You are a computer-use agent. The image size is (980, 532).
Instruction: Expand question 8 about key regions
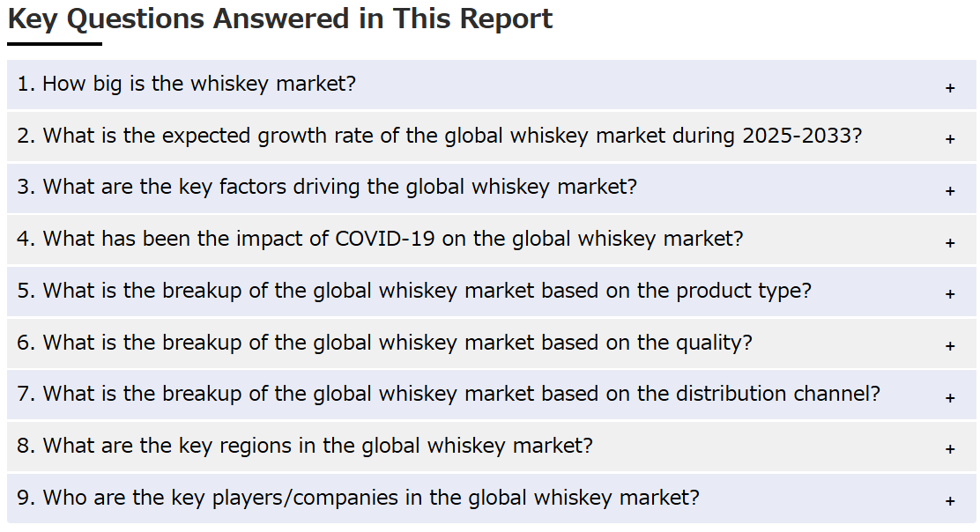[x=491, y=446]
